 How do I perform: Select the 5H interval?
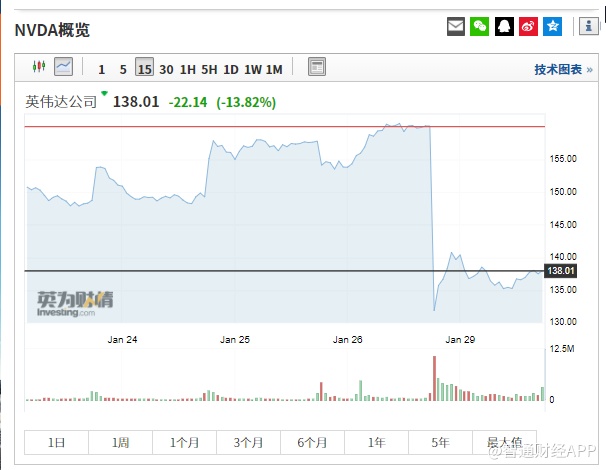(209, 70)
